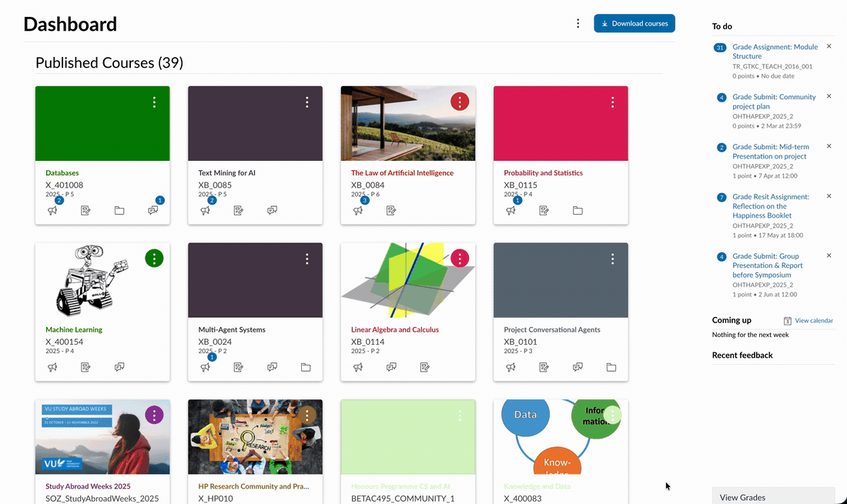Open The Law of Artificial Intelligence course title

click(x=403, y=172)
